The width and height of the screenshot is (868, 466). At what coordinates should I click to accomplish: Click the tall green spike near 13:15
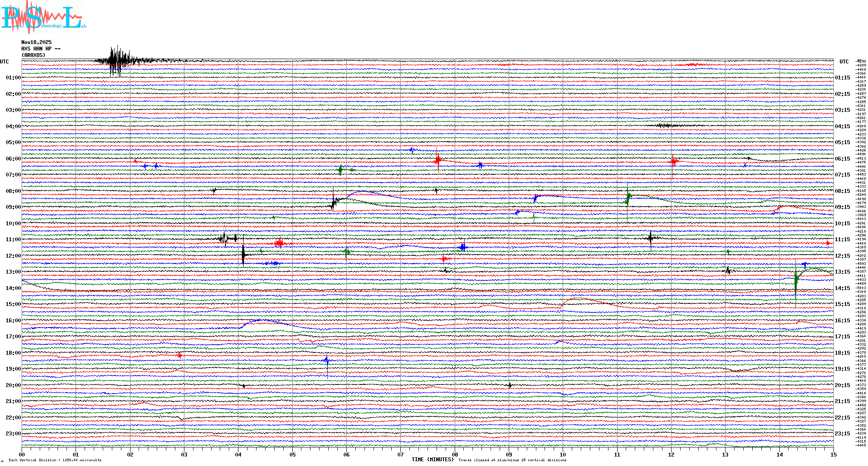(x=795, y=285)
